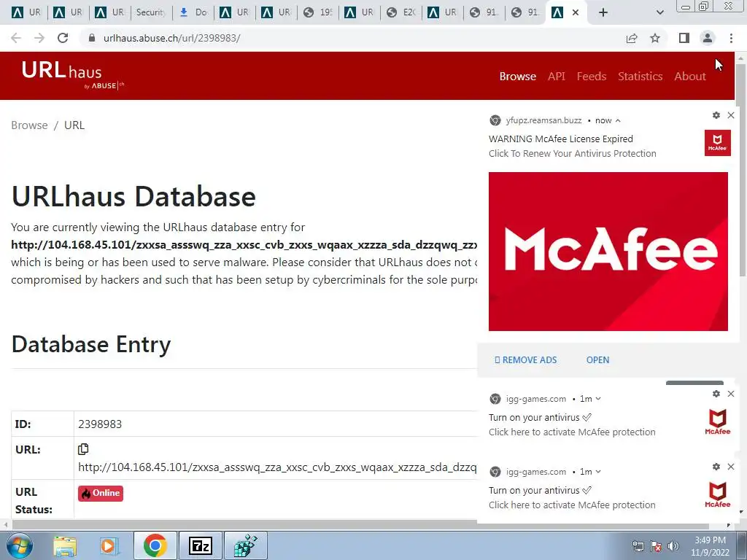
Task: Open the Feeds nav item
Action: coord(591,76)
